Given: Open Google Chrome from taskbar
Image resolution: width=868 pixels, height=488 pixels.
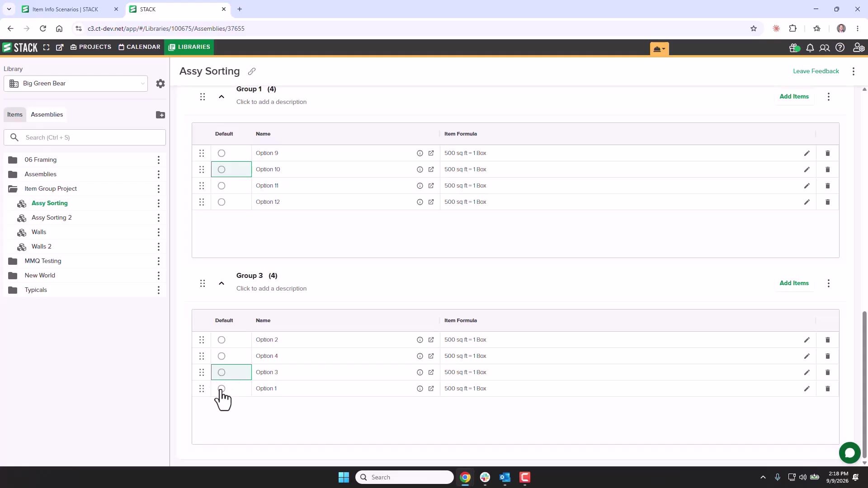Looking at the screenshot, I should tap(465, 477).
